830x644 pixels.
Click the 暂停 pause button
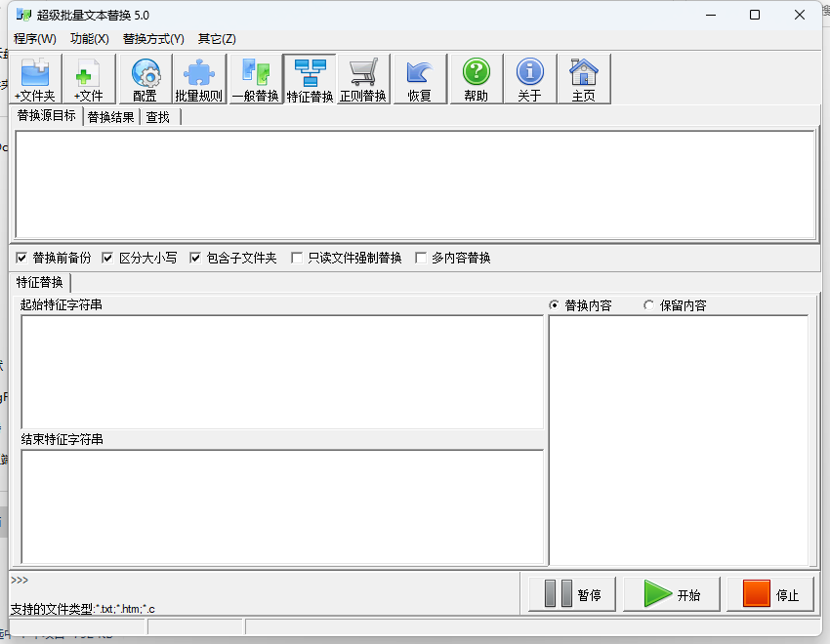point(572,594)
